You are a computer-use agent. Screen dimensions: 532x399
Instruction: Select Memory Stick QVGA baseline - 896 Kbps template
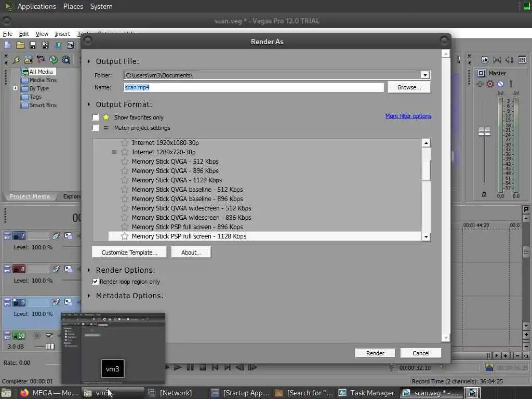click(x=187, y=199)
